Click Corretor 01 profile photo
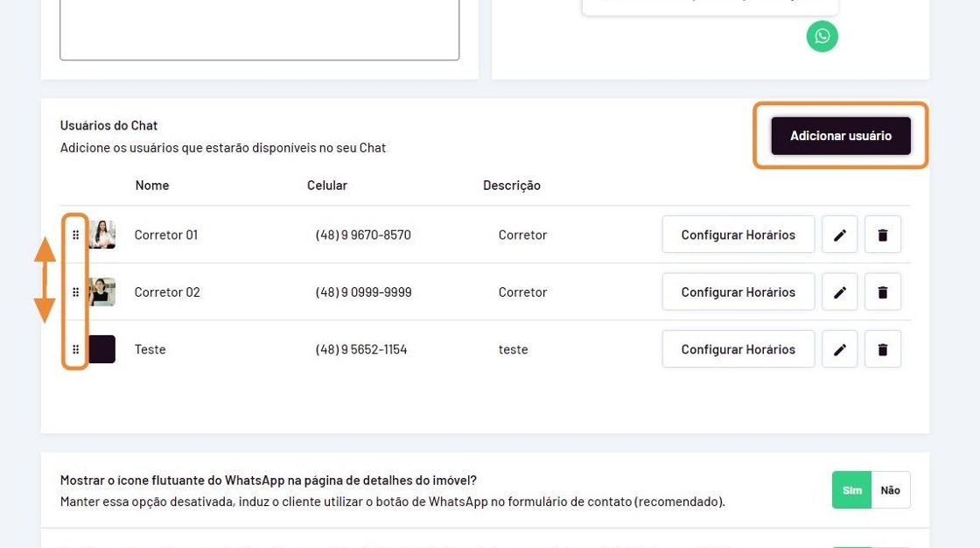Image resolution: width=980 pixels, height=548 pixels. [x=101, y=235]
